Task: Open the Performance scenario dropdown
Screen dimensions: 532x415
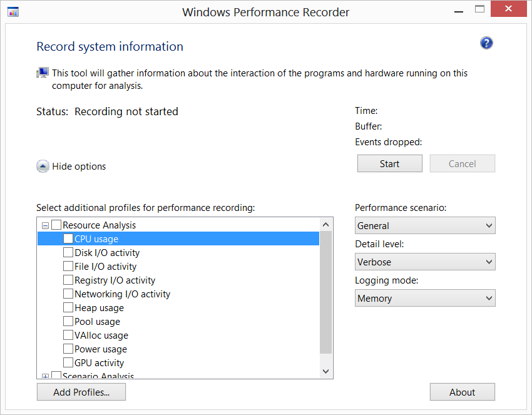Action: point(425,226)
